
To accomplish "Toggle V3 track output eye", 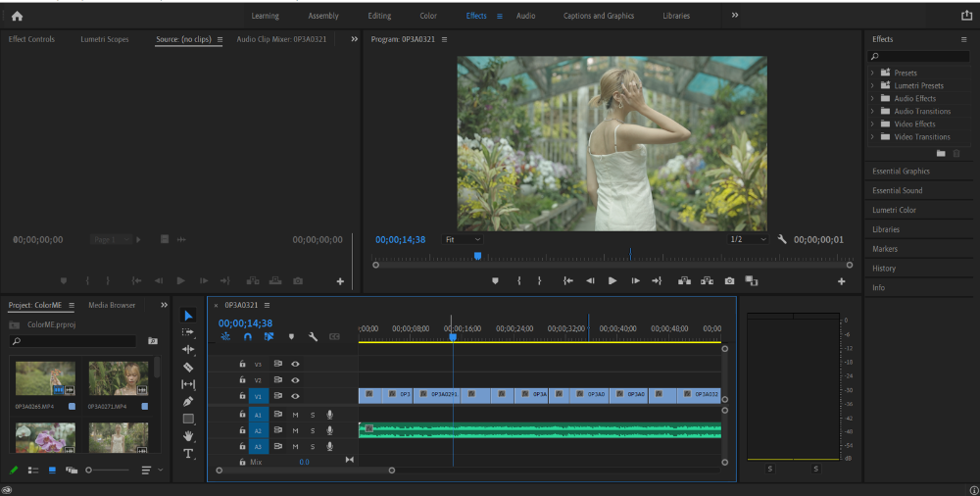I will pos(295,364).
